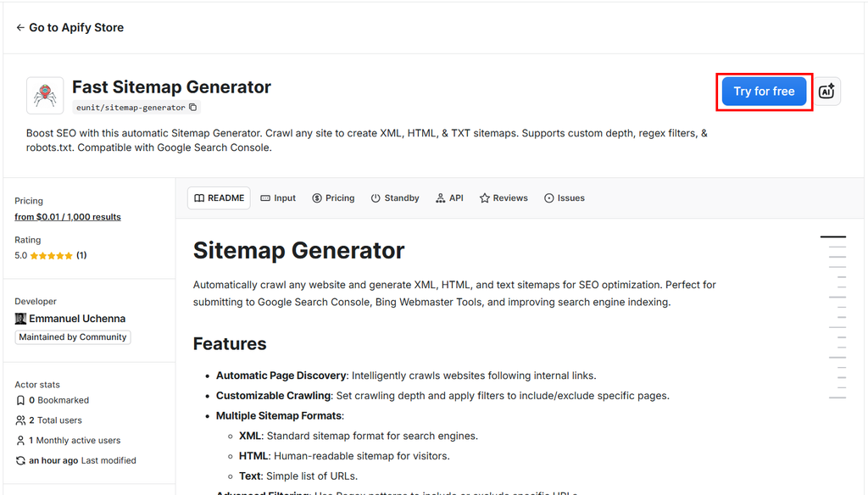Click the 5.0 rating value
The width and height of the screenshot is (868, 495).
20,255
